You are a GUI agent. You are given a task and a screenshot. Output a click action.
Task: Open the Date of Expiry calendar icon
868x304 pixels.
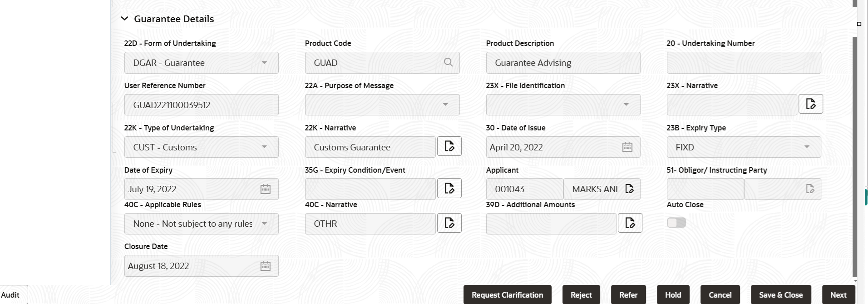coord(265,189)
